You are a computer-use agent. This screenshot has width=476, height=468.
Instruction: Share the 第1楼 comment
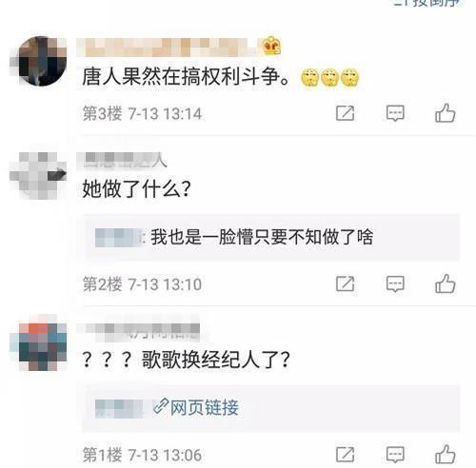345,455
